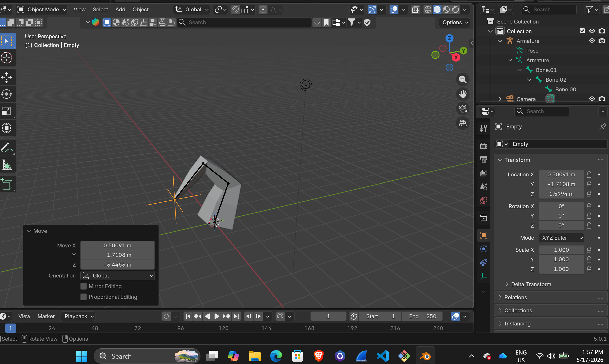
Task: Click the red X axis gizmo
Action: point(456,57)
